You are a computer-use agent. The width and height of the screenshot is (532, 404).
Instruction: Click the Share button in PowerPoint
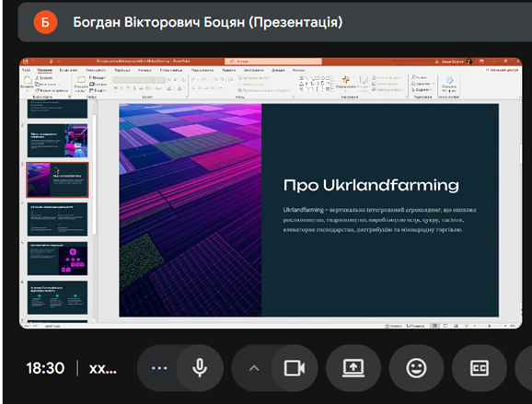[x=503, y=70]
